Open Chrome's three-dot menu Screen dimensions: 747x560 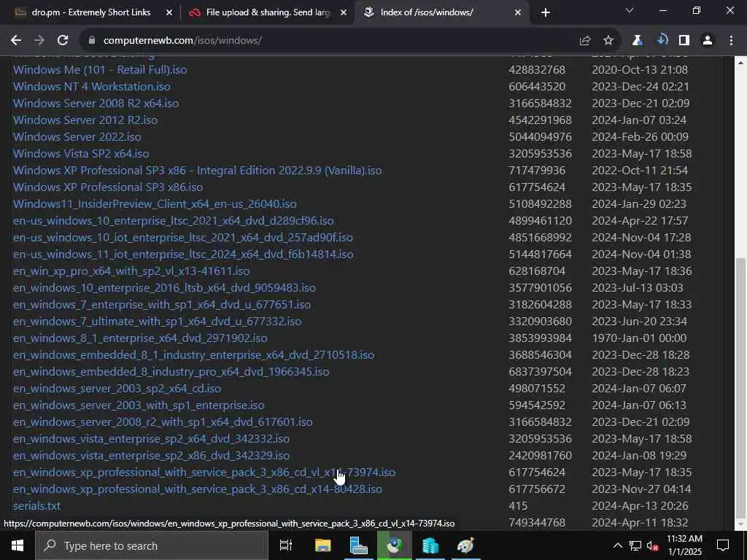pyautogui.click(x=731, y=41)
